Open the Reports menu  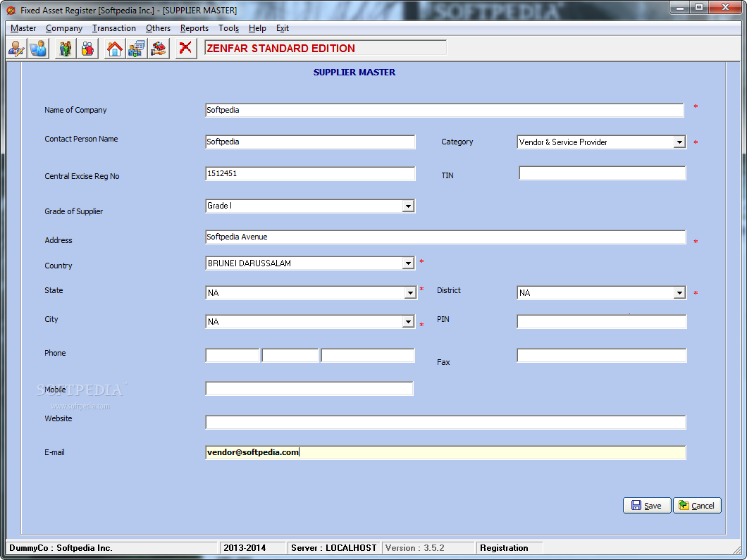[x=195, y=28]
